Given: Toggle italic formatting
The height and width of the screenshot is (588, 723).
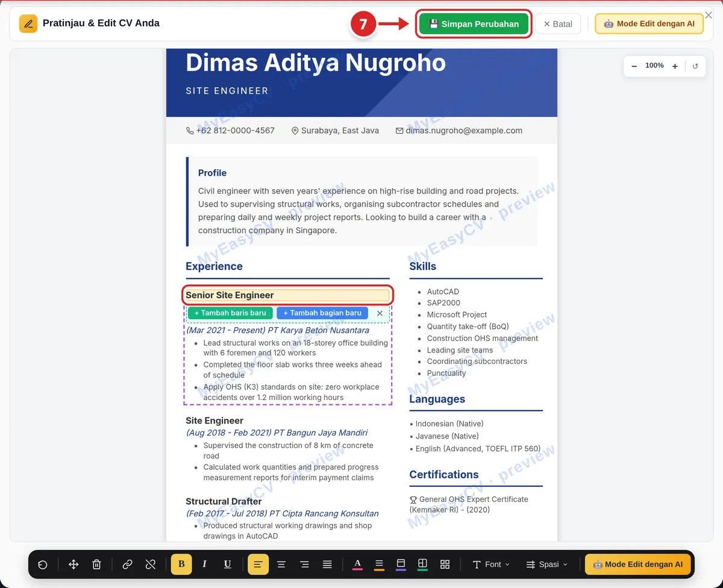Looking at the screenshot, I should click(x=204, y=565).
